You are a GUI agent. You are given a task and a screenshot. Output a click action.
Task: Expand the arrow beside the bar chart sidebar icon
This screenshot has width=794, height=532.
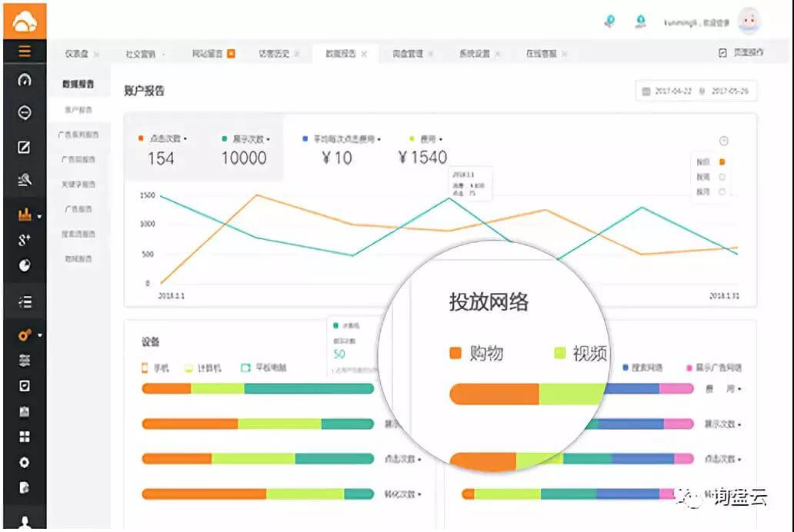[39, 217]
